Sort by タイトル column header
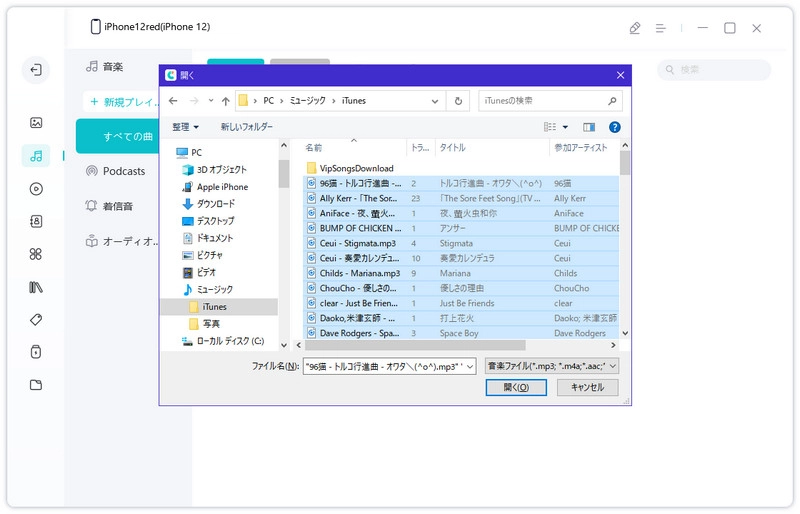The width and height of the screenshot is (800, 514). (452, 148)
